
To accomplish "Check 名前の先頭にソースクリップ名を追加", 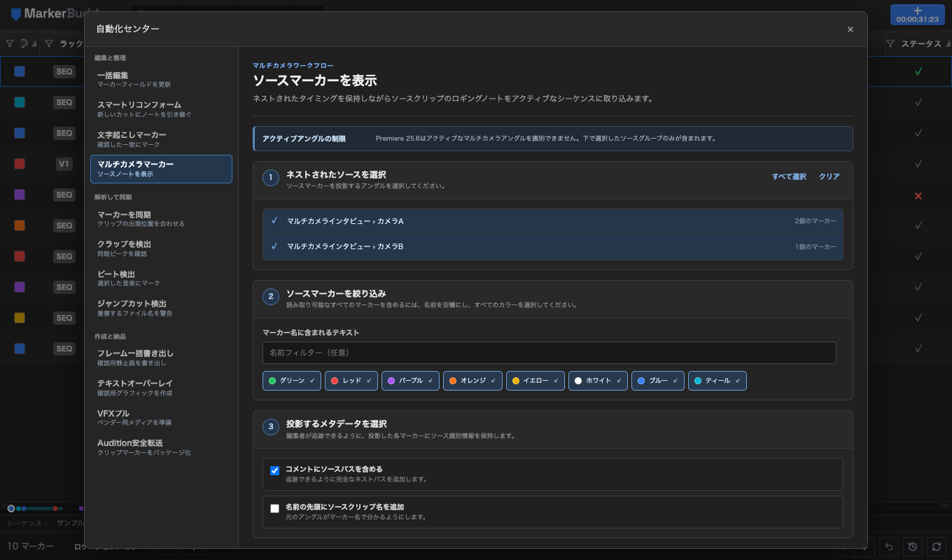I will pyautogui.click(x=275, y=509).
